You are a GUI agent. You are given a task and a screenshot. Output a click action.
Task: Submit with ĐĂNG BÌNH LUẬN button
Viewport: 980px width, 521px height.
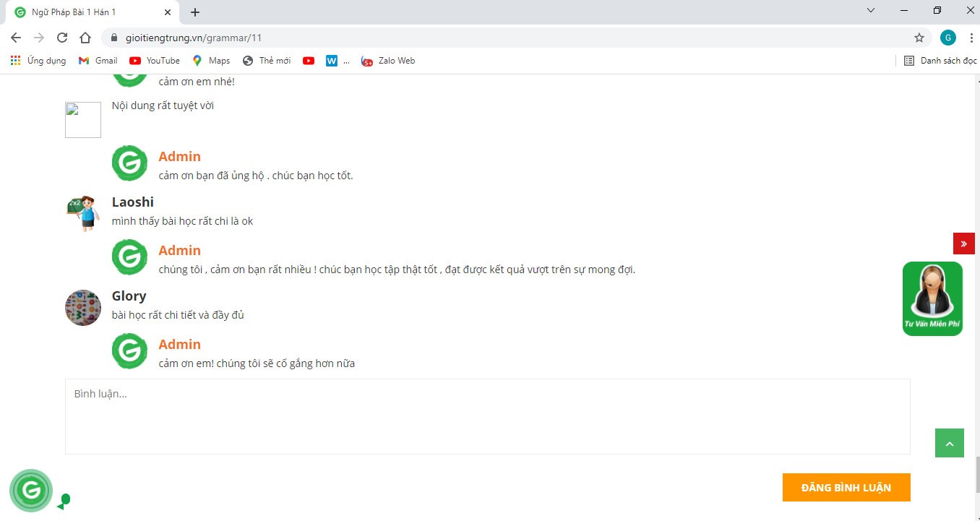coord(846,488)
